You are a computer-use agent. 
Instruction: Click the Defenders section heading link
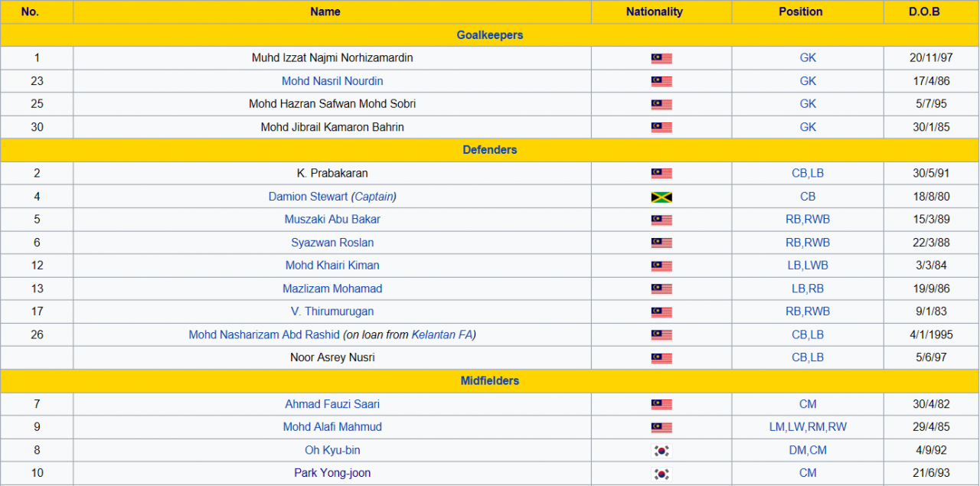pyautogui.click(x=490, y=150)
